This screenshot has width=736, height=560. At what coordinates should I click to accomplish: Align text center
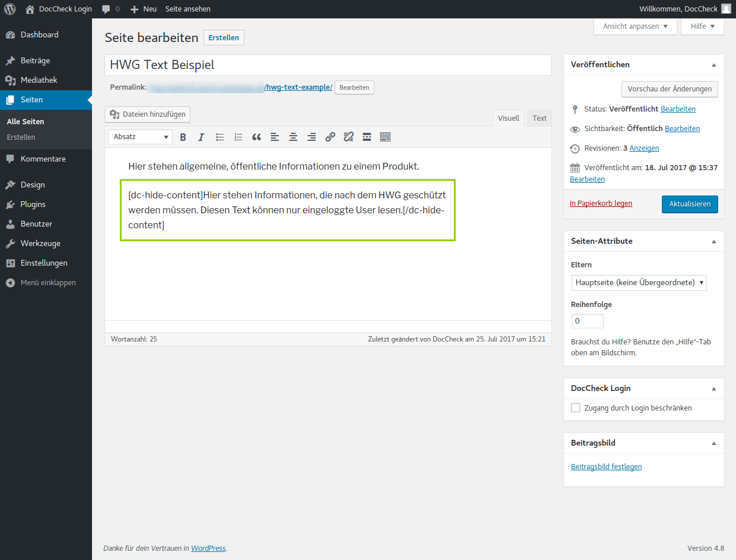293,137
